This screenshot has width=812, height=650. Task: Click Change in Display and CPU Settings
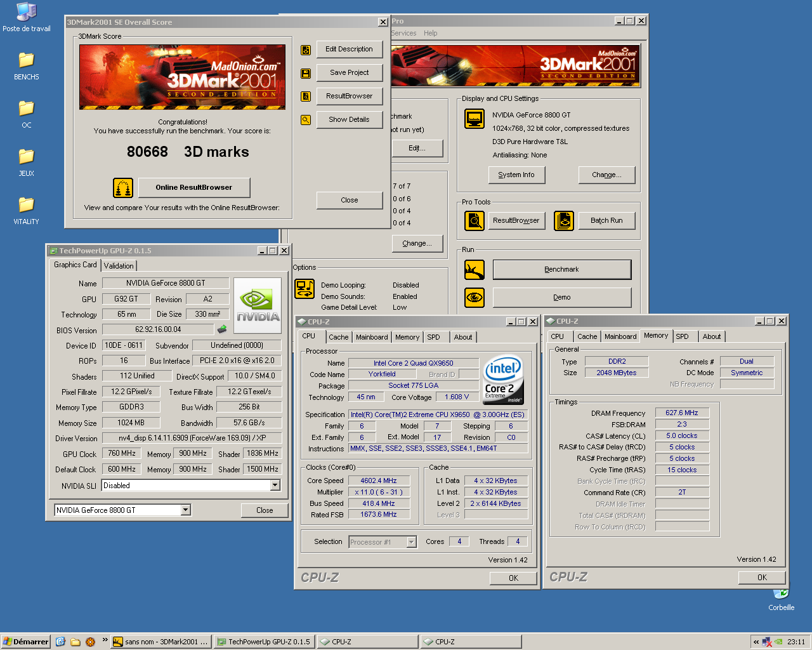[606, 175]
